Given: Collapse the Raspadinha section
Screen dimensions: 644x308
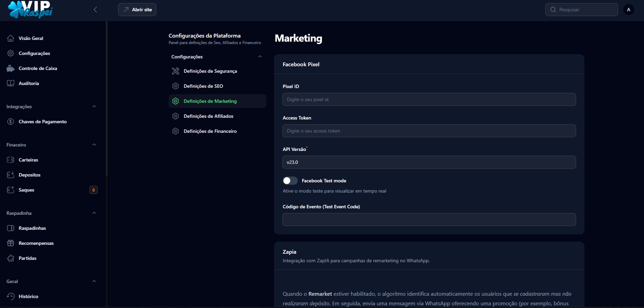Looking at the screenshot, I should click(x=94, y=213).
